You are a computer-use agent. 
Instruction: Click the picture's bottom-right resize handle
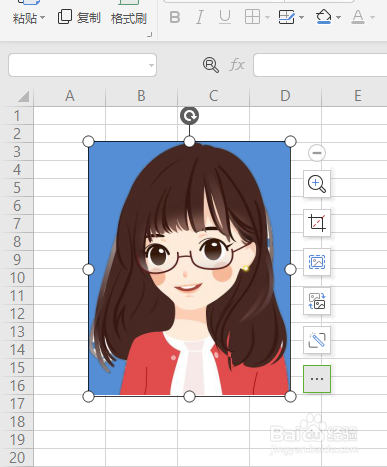pyautogui.click(x=290, y=396)
